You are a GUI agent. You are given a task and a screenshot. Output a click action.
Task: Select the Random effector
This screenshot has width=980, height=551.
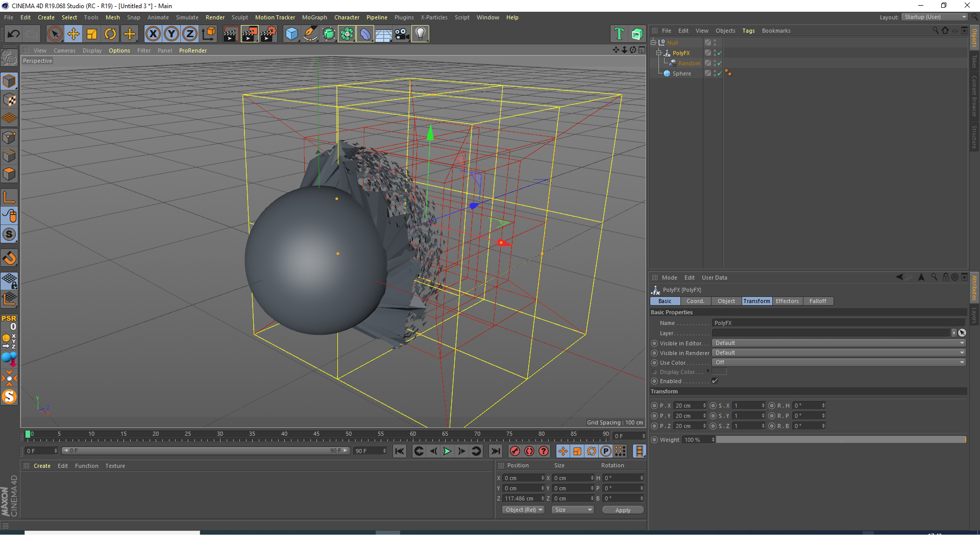click(x=689, y=63)
